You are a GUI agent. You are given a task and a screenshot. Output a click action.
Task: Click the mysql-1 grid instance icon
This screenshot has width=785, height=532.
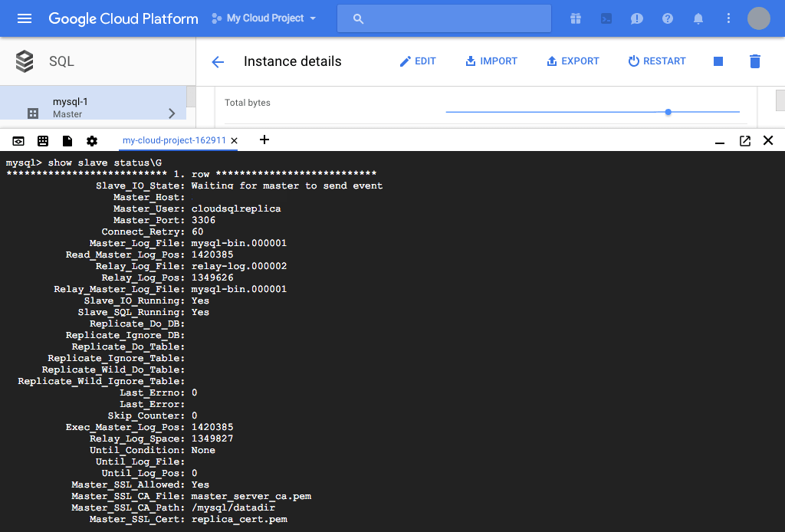[33, 113]
